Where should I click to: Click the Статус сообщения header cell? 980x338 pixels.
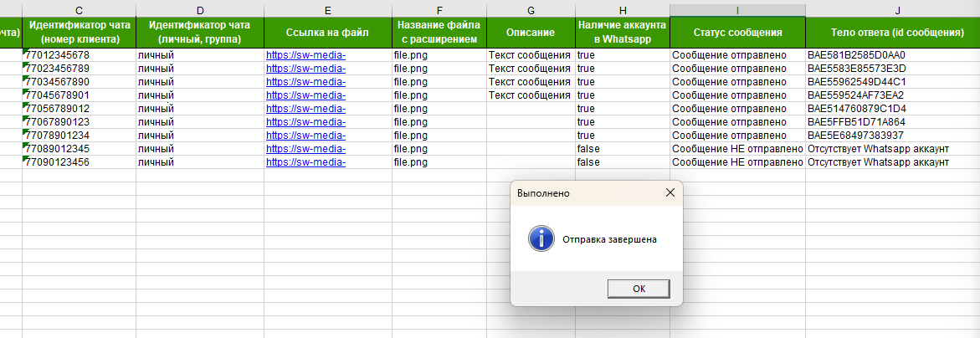[x=737, y=33]
